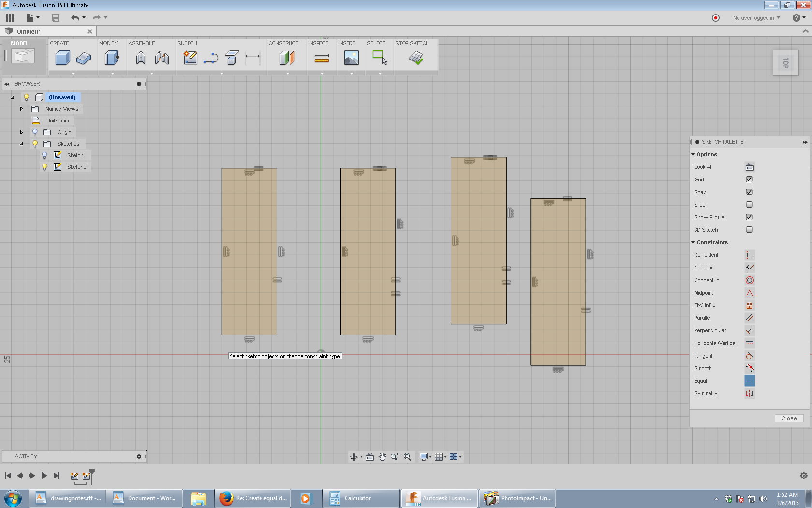Open Calculator from the taskbar

(361, 498)
